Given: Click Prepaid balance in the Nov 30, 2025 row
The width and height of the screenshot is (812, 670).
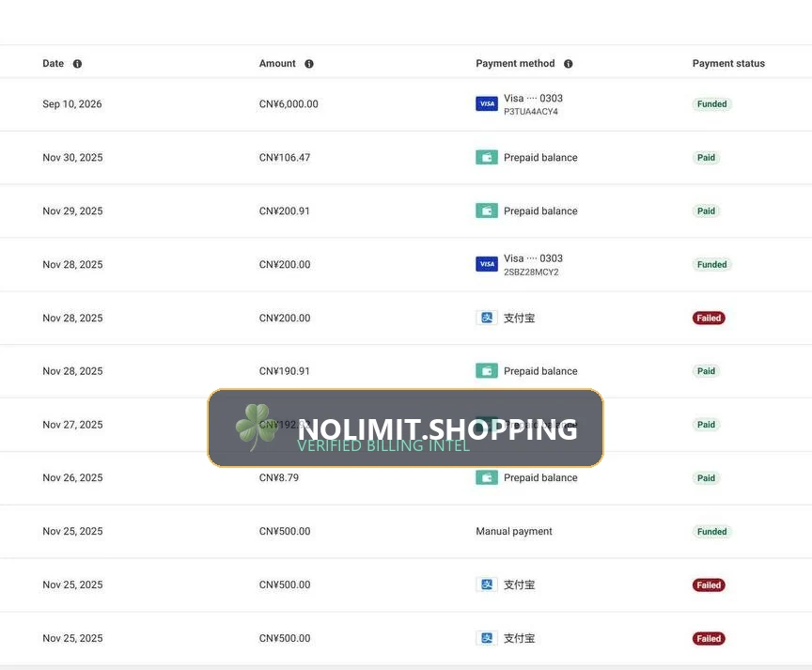Looking at the screenshot, I should (x=540, y=158).
